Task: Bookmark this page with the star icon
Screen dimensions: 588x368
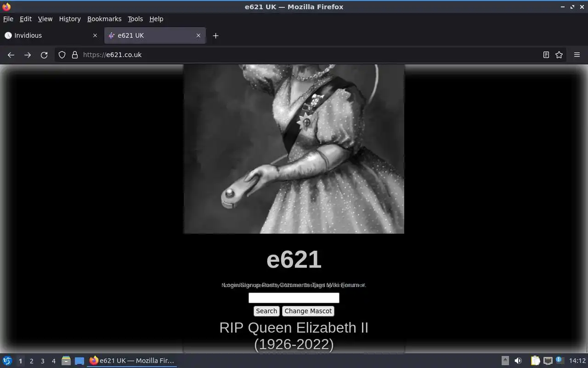Action: point(559,55)
